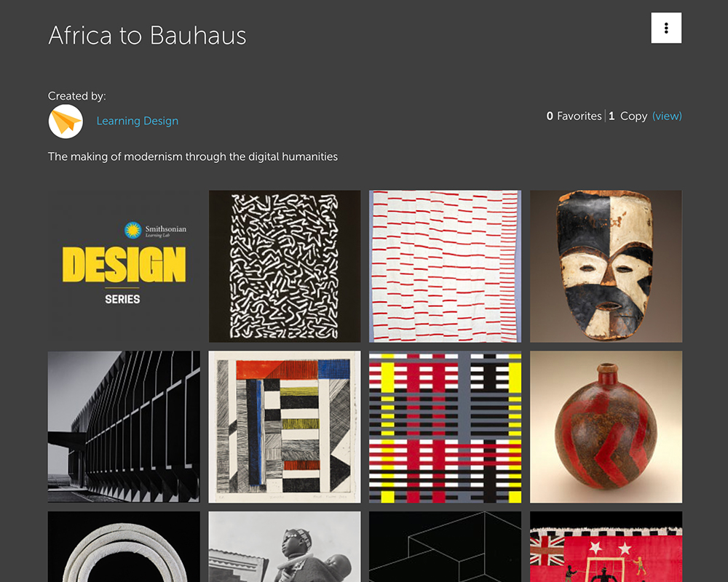Select the black-and-white squiggle pattern thumbnail

pos(285,266)
